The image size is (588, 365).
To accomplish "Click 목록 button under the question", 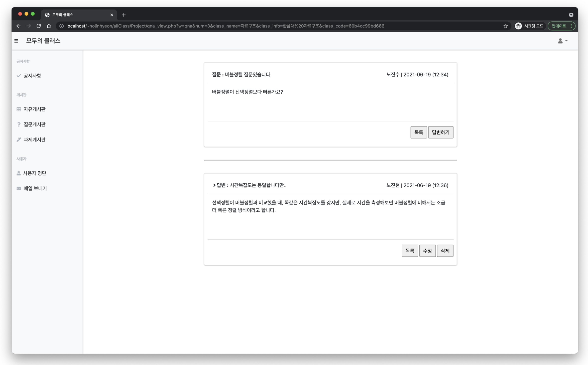I will tap(419, 132).
